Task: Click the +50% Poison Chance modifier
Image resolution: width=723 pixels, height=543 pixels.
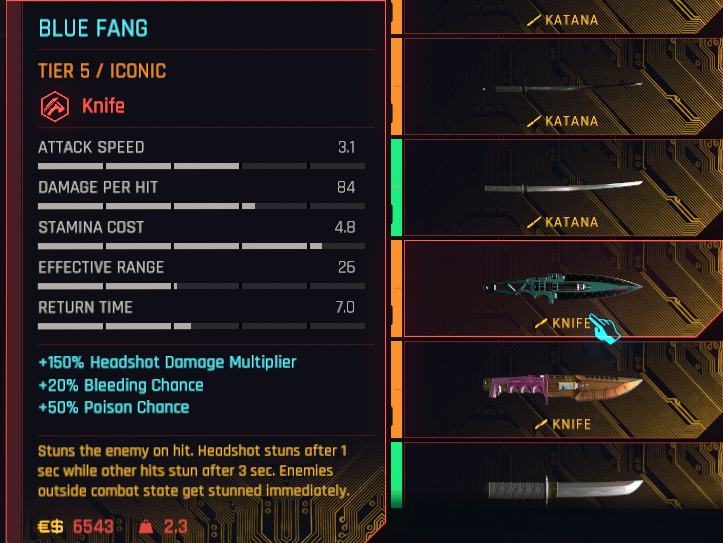Action: 113,407
